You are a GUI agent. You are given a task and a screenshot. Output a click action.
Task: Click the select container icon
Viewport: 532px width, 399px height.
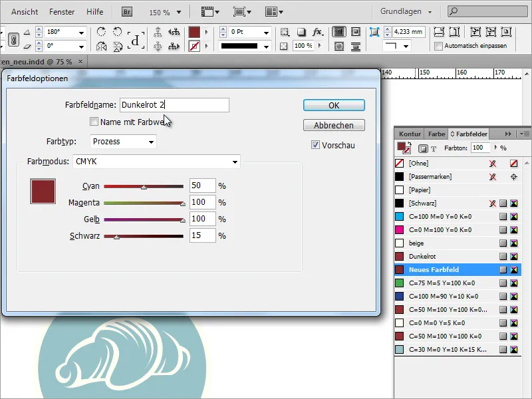pos(158,32)
